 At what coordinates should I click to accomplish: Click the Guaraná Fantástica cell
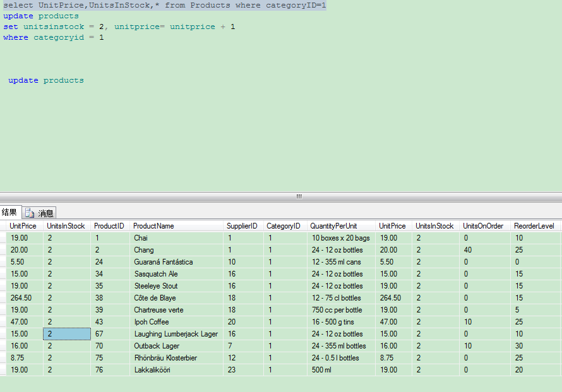tap(176, 262)
